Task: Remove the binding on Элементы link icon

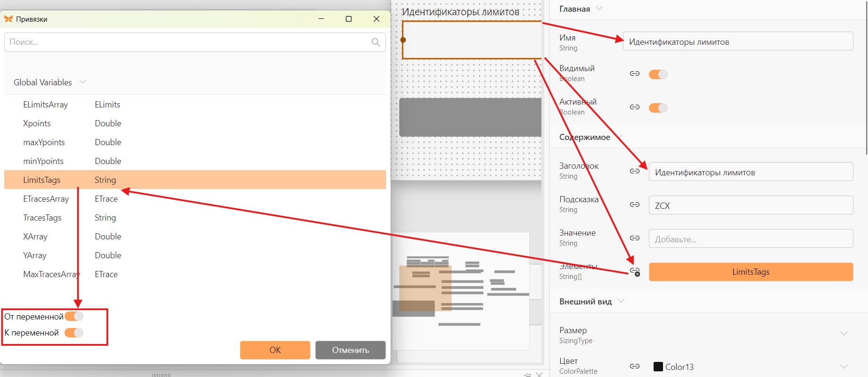Action: [x=635, y=272]
